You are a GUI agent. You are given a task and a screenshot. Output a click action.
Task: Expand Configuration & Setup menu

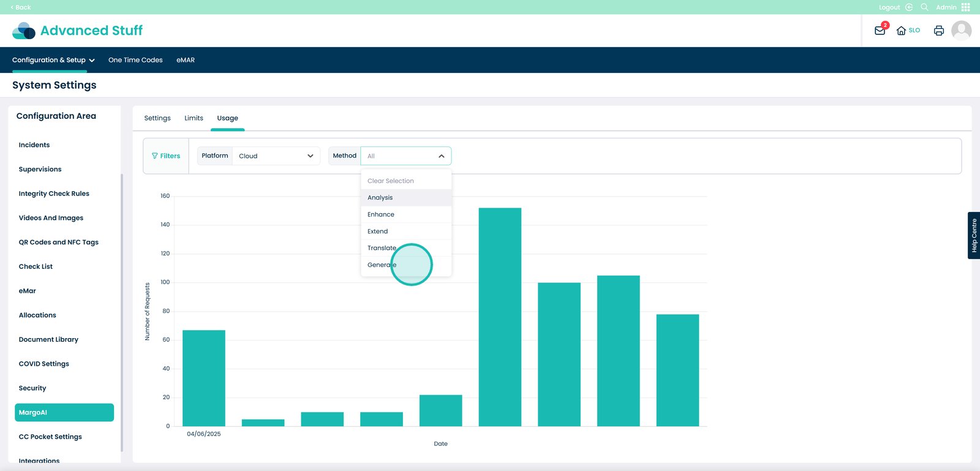pyautogui.click(x=53, y=60)
